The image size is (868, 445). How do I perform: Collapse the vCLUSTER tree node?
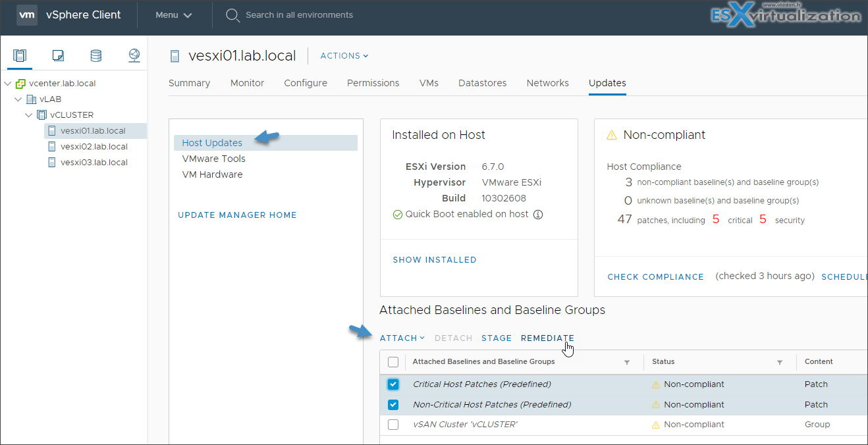pyautogui.click(x=28, y=115)
